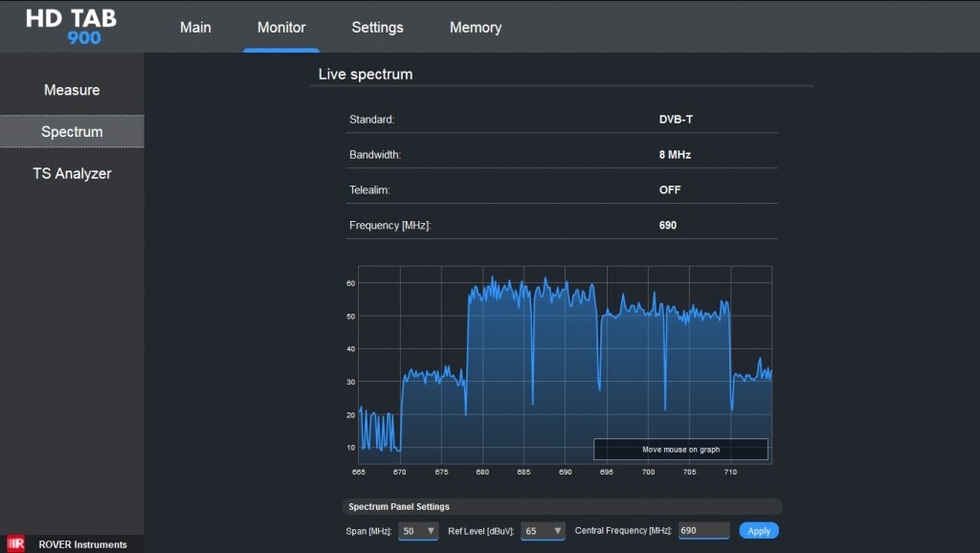Open TS Analyzer in the sidebar
Viewport: 980px width, 553px height.
click(72, 173)
